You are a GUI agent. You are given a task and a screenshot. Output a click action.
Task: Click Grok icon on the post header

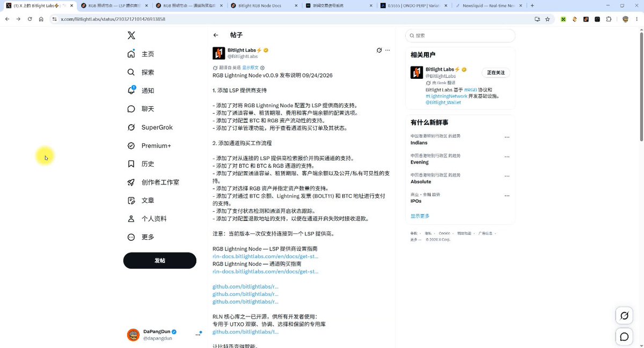click(x=379, y=50)
